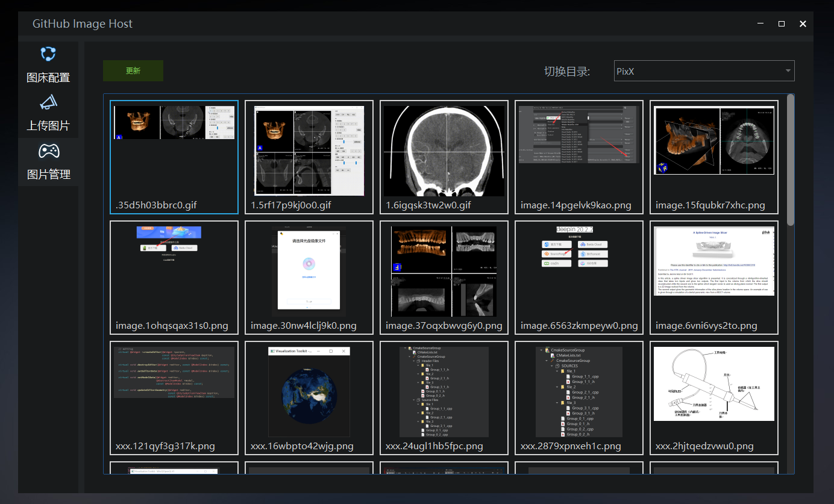Select the 上传图片 megaphone icon

point(48,102)
